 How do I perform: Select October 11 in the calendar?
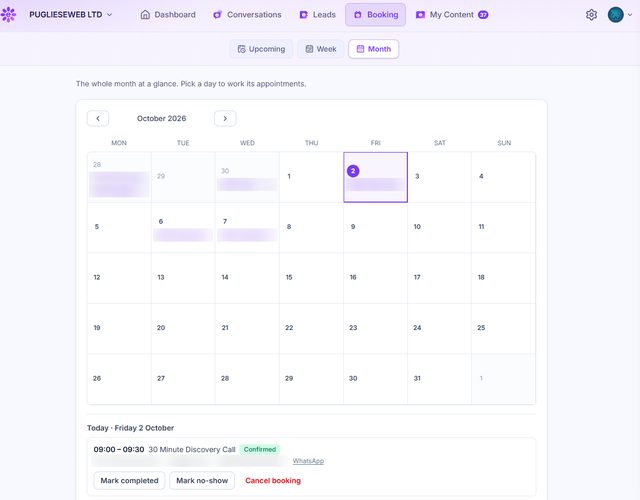(504, 228)
